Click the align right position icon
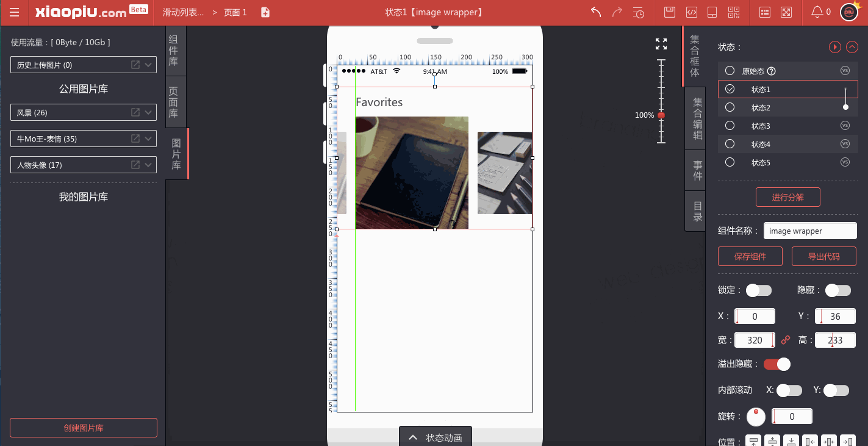 point(847,442)
